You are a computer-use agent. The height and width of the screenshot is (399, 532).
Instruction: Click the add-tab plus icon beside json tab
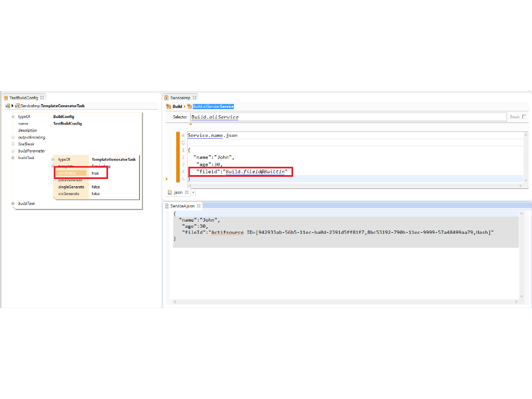(193, 192)
